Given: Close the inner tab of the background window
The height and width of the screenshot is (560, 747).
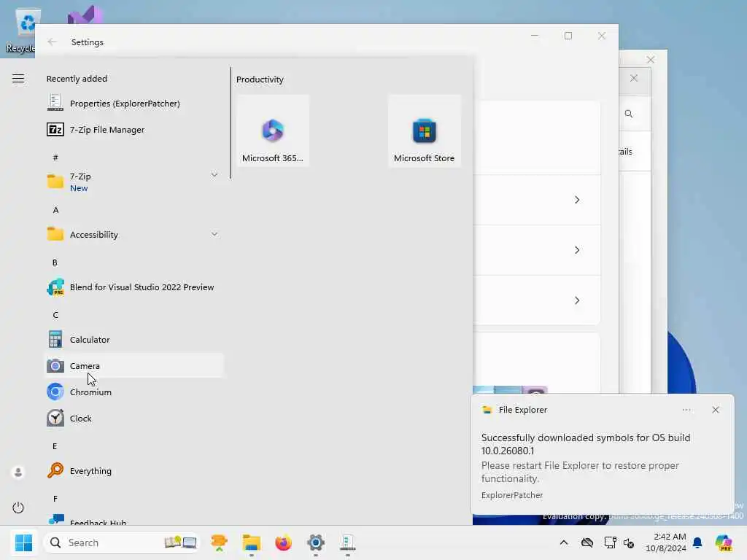Looking at the screenshot, I should pyautogui.click(x=634, y=78).
